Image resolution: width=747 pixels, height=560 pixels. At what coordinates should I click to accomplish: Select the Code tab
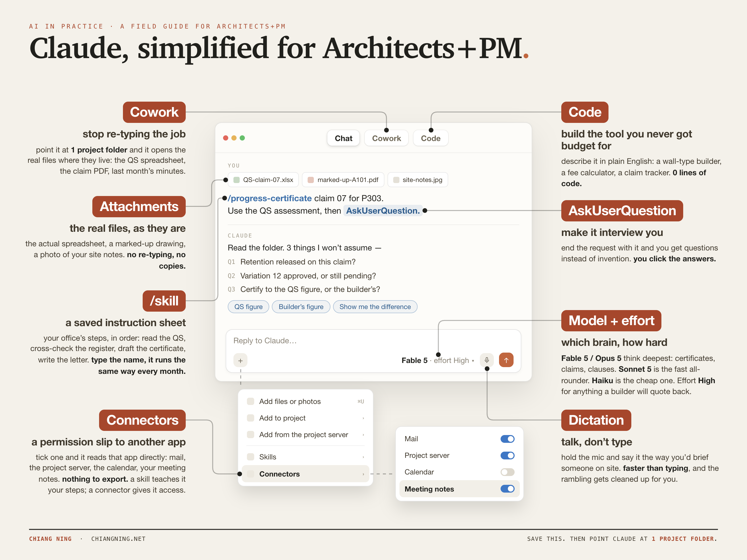(x=431, y=138)
